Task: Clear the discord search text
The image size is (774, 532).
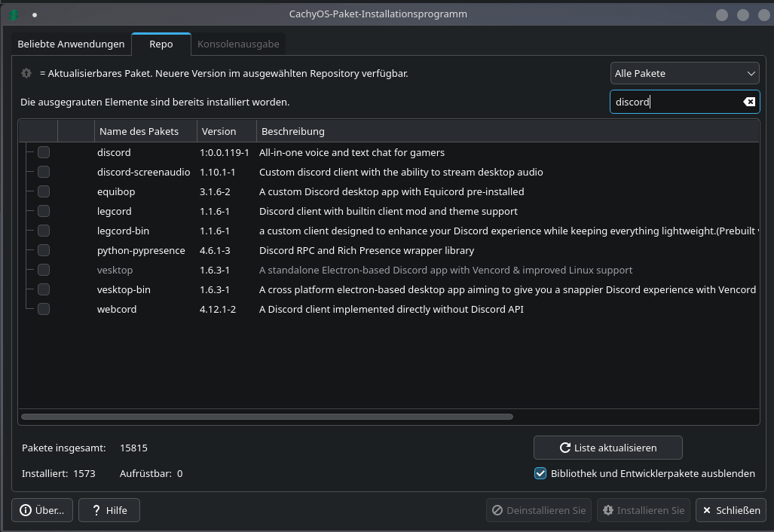Action: (748, 102)
